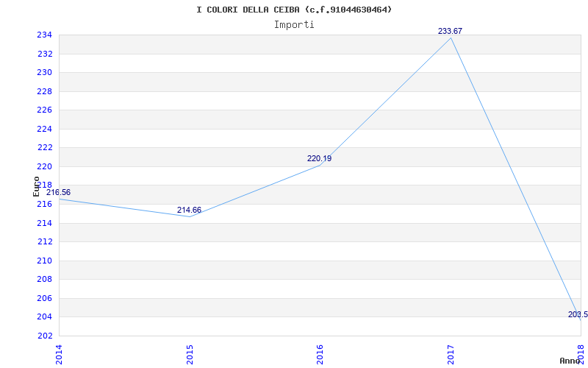
Task: Click the 212 y-axis tick label
Action: (44, 242)
